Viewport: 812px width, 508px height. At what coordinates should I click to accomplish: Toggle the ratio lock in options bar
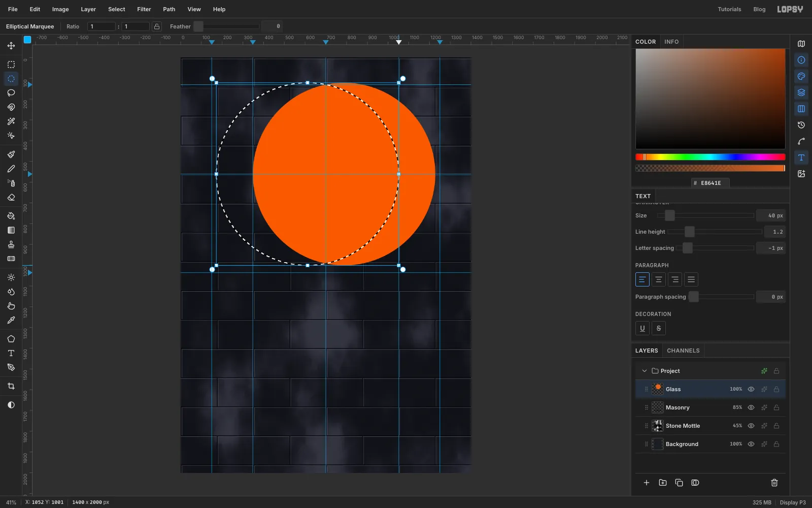pos(157,26)
